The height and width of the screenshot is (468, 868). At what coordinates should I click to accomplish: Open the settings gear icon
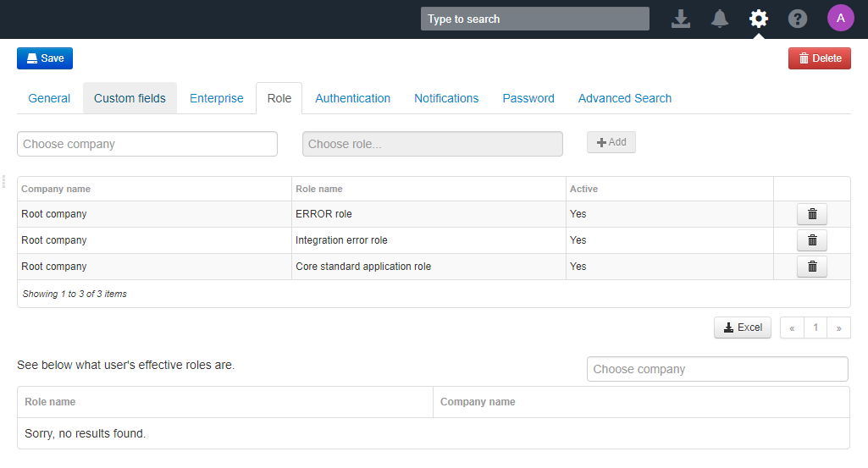(759, 19)
